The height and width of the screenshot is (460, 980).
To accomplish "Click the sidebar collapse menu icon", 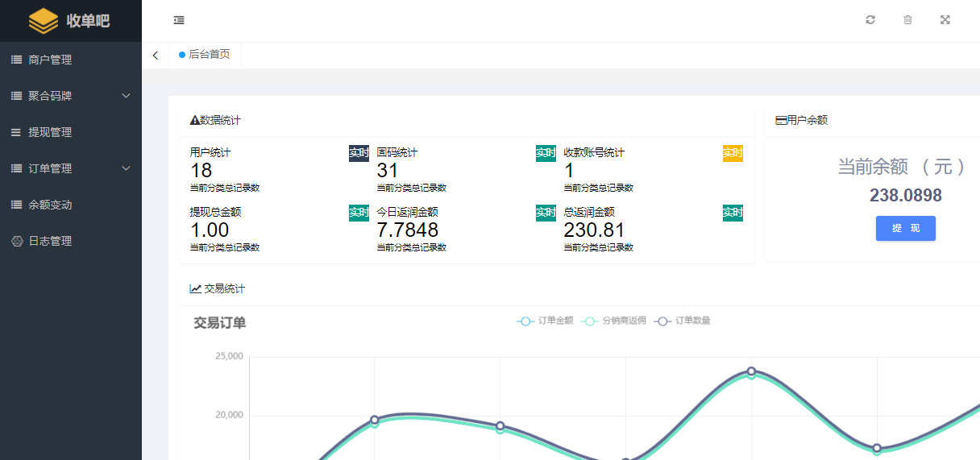I will (179, 20).
